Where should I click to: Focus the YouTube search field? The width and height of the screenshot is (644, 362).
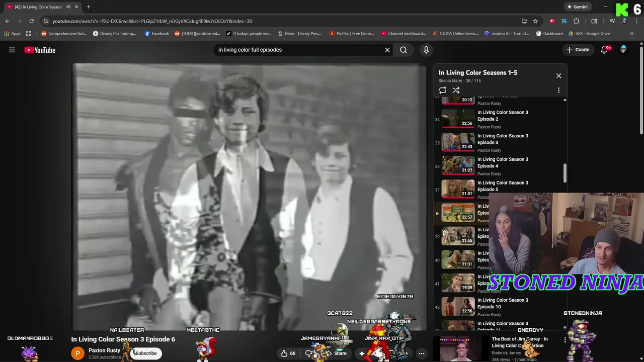299,50
